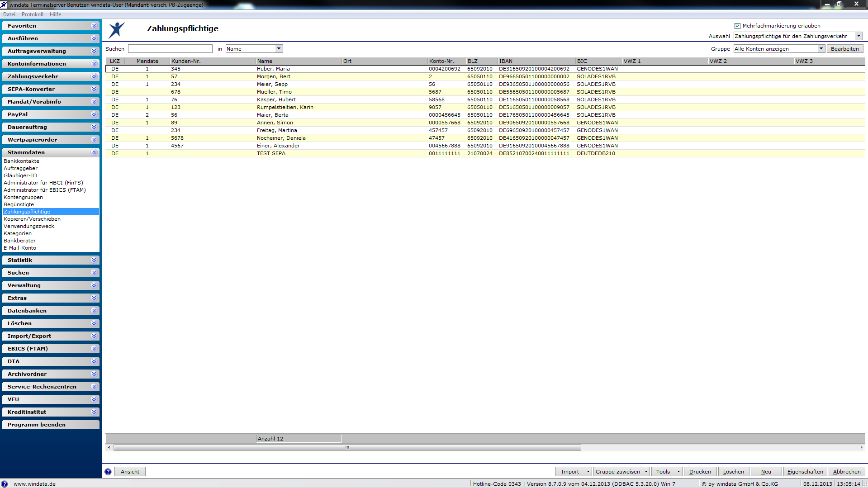
Task: Click the Kunden-Nr. column header
Action: (213, 61)
